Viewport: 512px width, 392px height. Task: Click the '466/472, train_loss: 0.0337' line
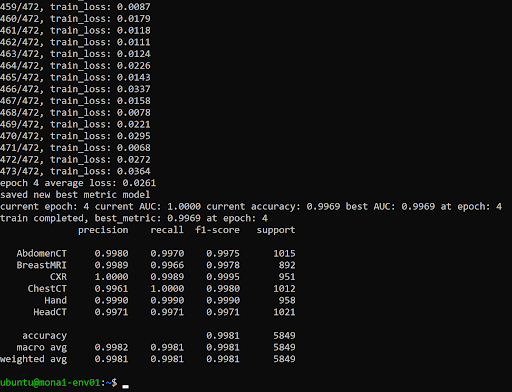tap(75, 89)
